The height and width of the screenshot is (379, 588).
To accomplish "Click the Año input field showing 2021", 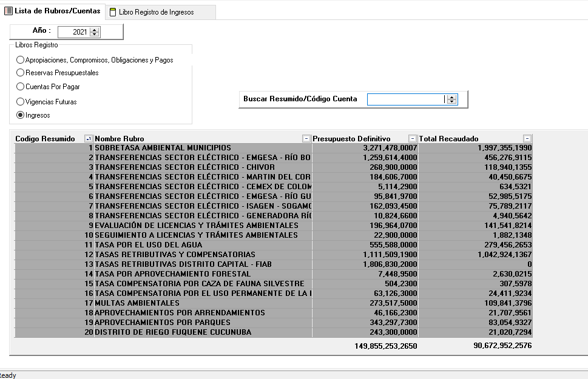I will [73, 32].
